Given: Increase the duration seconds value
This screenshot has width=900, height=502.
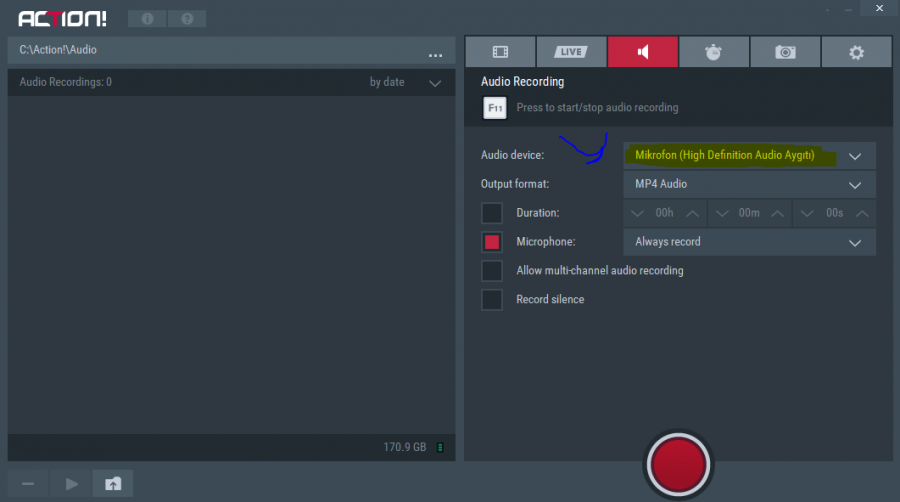Looking at the screenshot, I should pyautogui.click(x=862, y=213).
